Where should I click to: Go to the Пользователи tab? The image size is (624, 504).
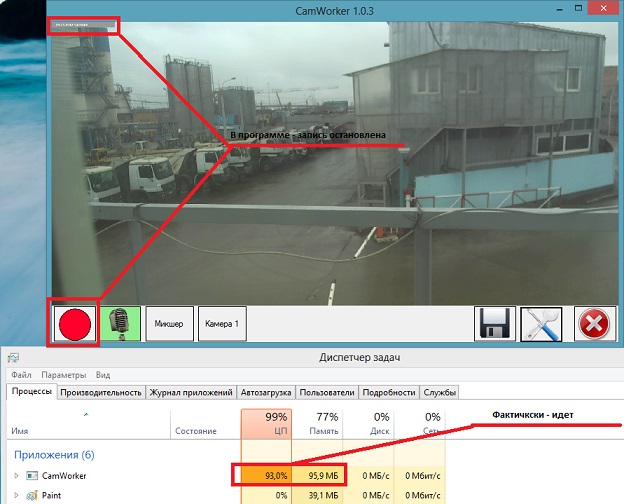tap(328, 393)
